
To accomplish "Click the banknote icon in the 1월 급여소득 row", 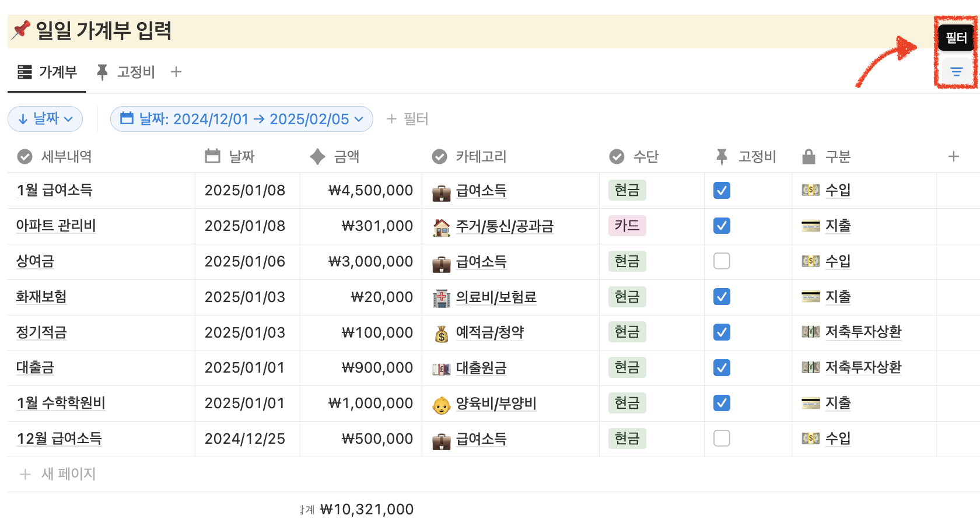I will (x=811, y=190).
